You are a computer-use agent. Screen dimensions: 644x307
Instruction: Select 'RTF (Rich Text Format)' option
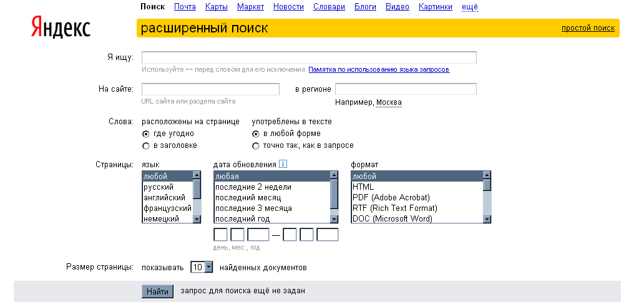[417, 208]
